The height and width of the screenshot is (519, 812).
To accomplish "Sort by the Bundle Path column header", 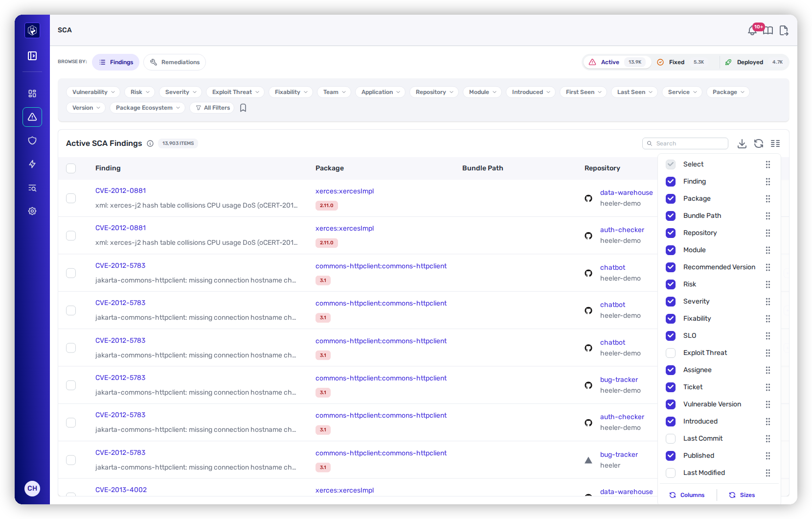I will coord(482,168).
